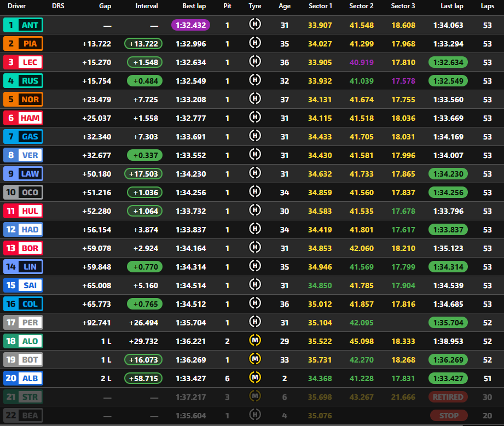Click the +0.337 interval pill for VER
504x426 pixels.
pos(144,155)
